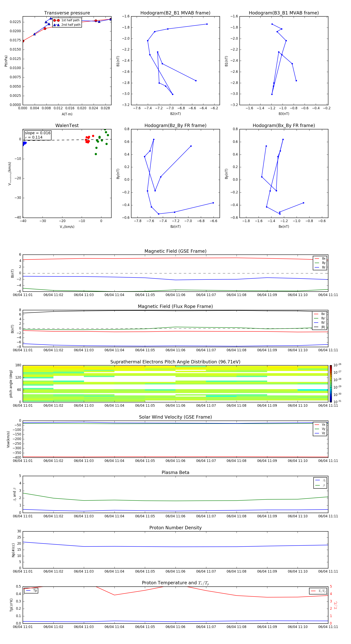Click the 'Plasma Beta' plot title
The width and height of the screenshot is (351, 644).
(175, 472)
